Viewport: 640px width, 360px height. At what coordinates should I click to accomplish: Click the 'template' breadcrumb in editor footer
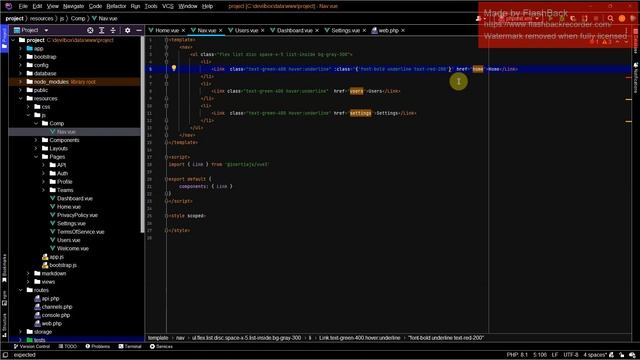(158, 338)
